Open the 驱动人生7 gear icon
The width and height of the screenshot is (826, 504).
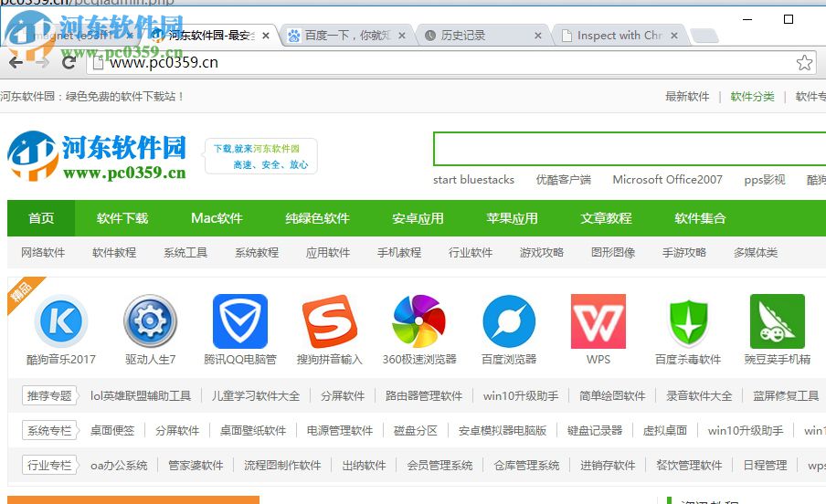tap(150, 320)
